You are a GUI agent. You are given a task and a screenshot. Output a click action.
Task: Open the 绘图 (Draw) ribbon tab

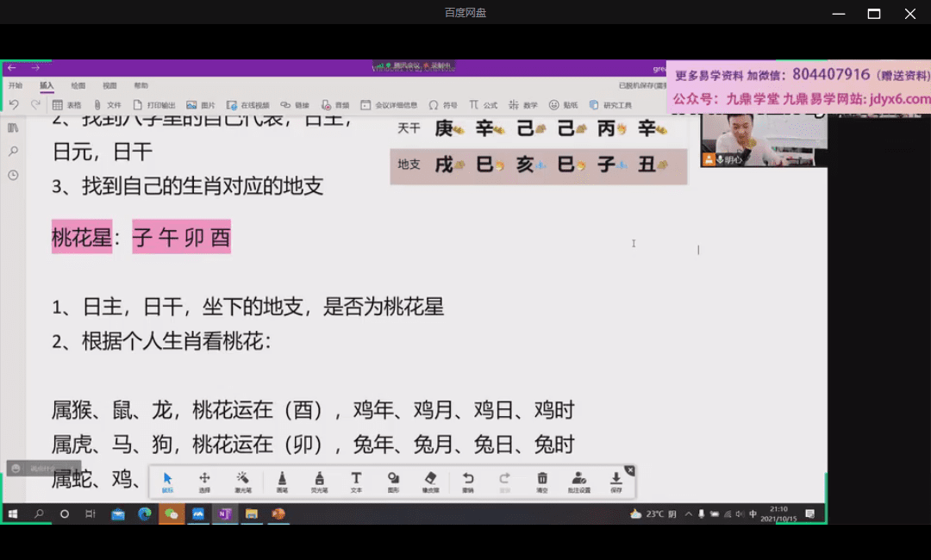coord(78,86)
